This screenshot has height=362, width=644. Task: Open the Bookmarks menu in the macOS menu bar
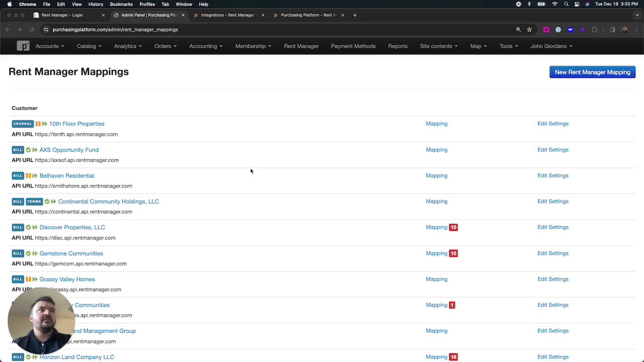pos(121,4)
